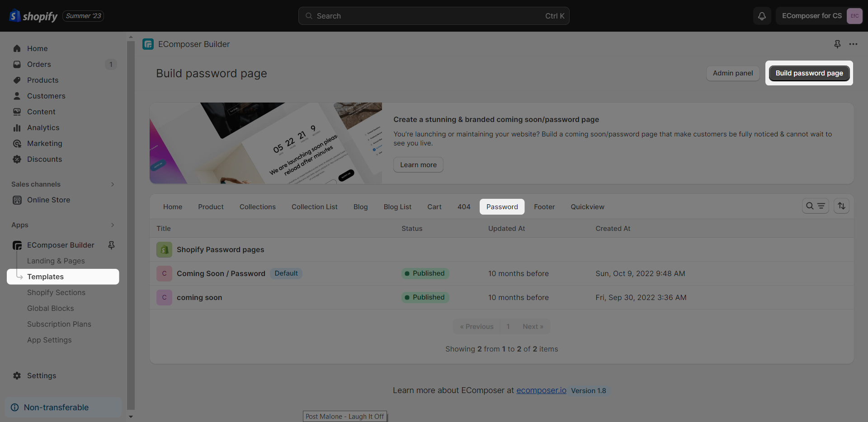Switch to the 404 tab
Image resolution: width=868 pixels, height=422 pixels.
point(464,207)
